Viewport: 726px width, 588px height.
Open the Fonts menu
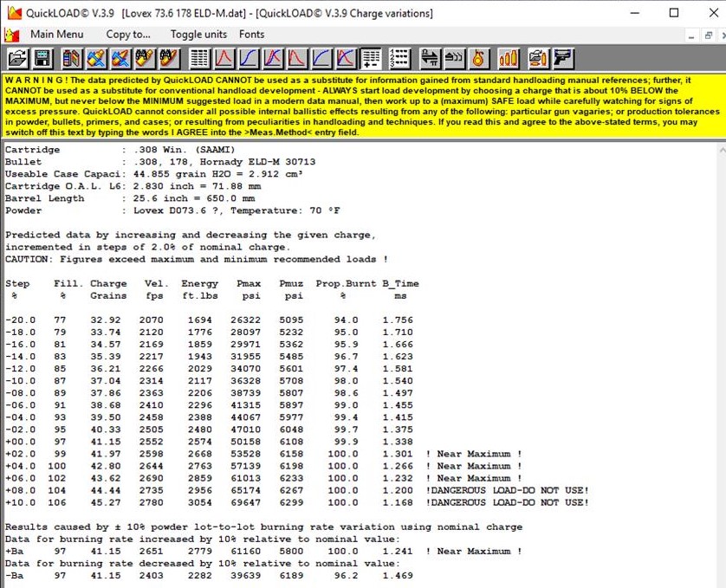pos(252,35)
